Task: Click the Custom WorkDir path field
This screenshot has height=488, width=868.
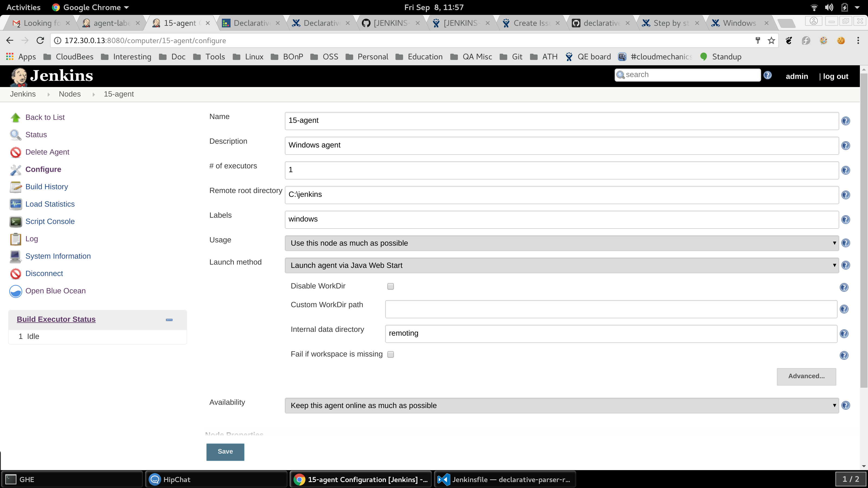Action: click(x=611, y=309)
